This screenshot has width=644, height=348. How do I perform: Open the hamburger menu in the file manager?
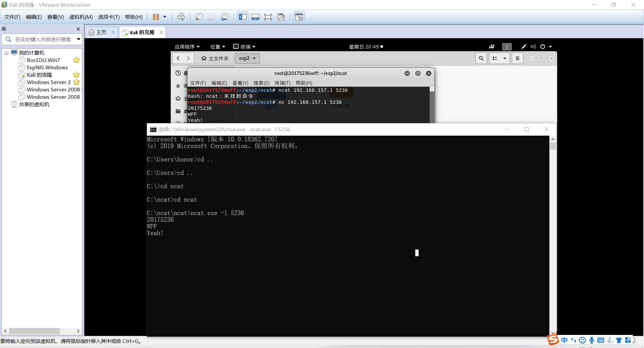[x=518, y=58]
